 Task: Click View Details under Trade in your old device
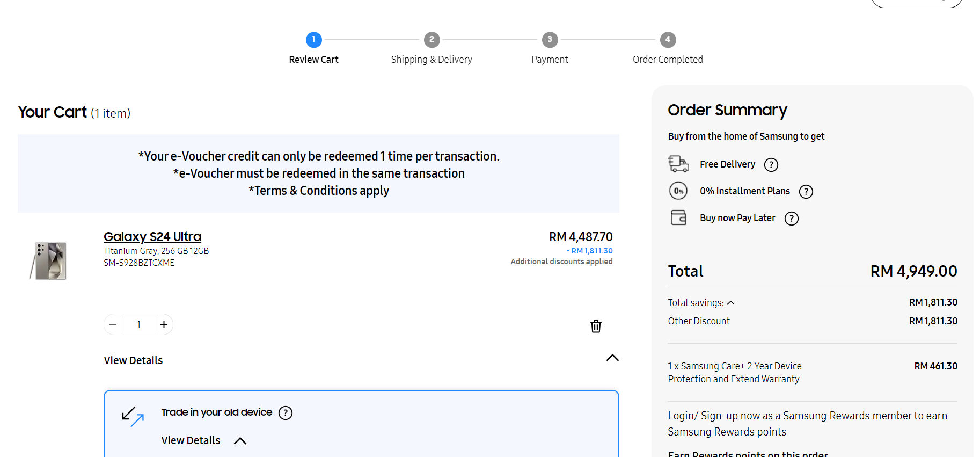[191, 440]
